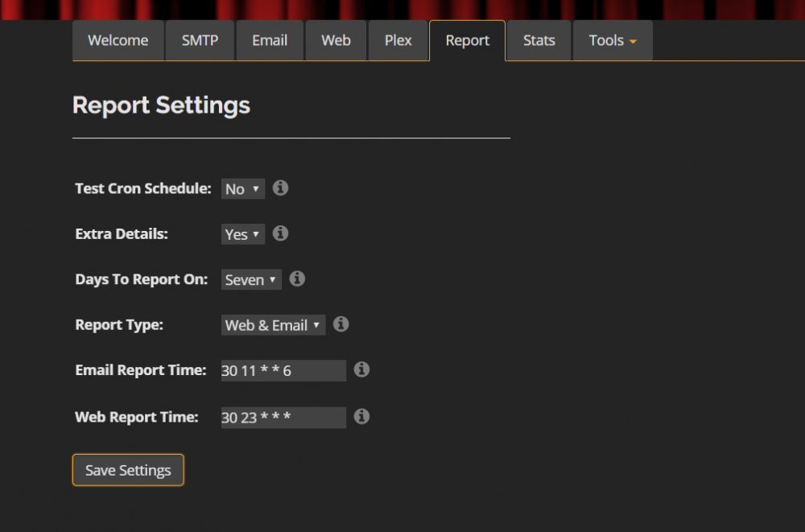Expand the Extra Details dropdown
805x532 pixels.
(x=243, y=234)
